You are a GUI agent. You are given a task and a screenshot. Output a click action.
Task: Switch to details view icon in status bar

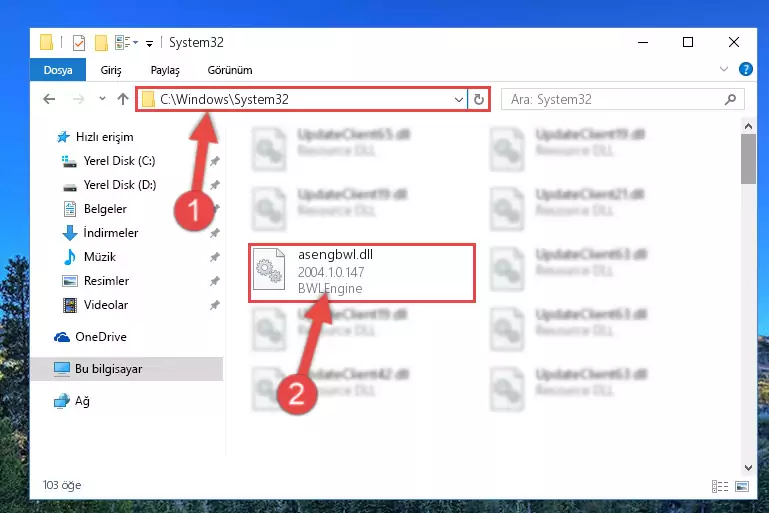(x=719, y=486)
